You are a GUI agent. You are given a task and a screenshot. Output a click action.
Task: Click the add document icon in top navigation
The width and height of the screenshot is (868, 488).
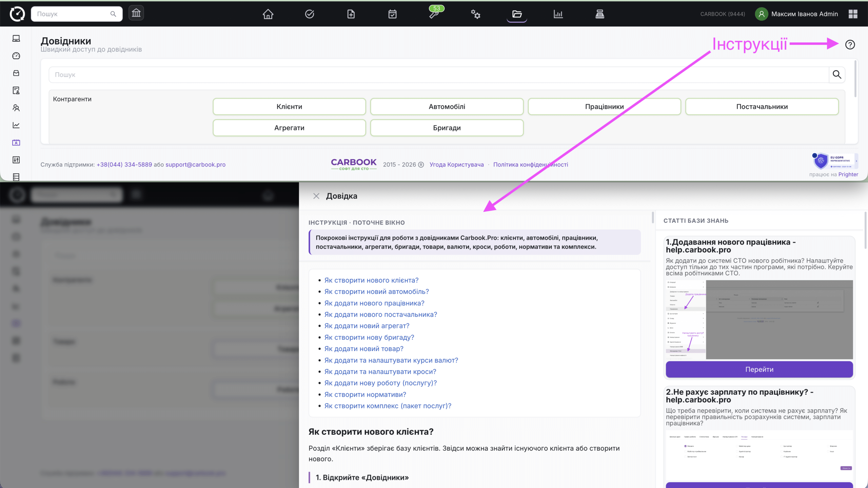tap(351, 14)
